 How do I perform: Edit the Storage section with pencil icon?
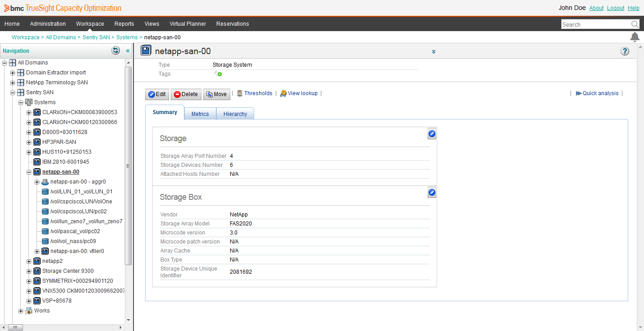pos(431,133)
